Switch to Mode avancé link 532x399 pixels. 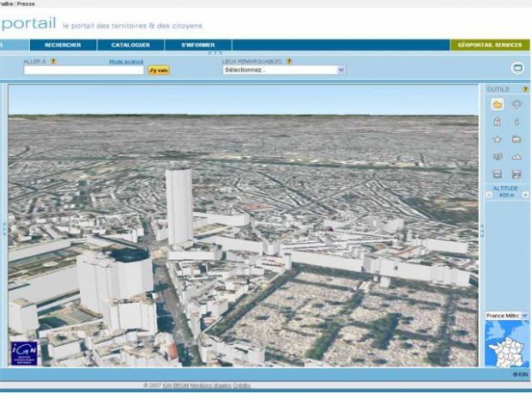(126, 62)
